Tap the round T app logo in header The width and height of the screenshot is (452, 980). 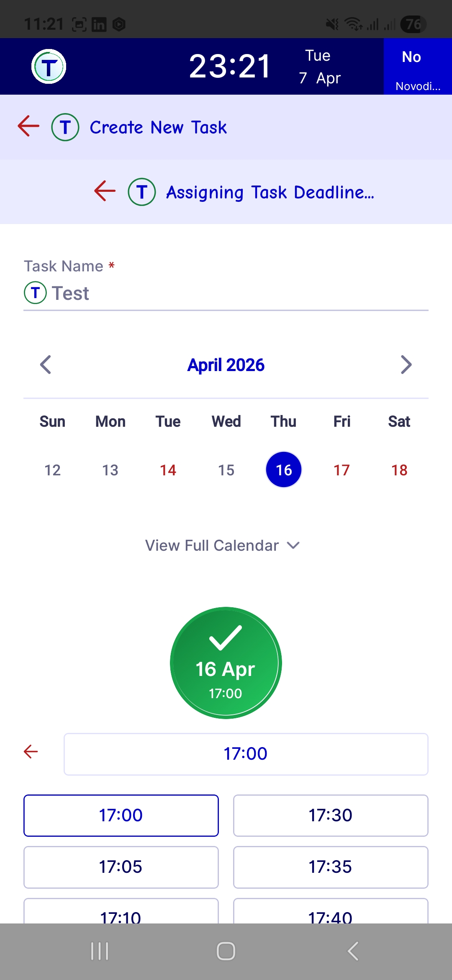click(x=49, y=67)
